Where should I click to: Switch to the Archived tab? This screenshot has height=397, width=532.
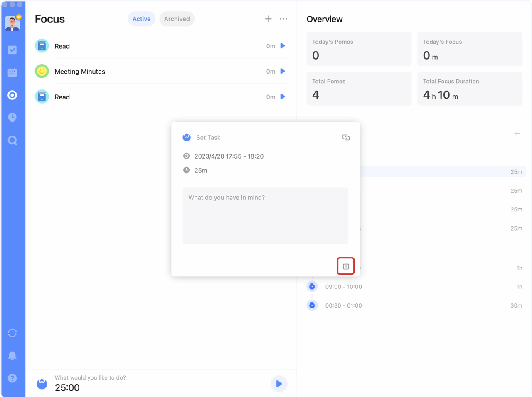tap(177, 19)
